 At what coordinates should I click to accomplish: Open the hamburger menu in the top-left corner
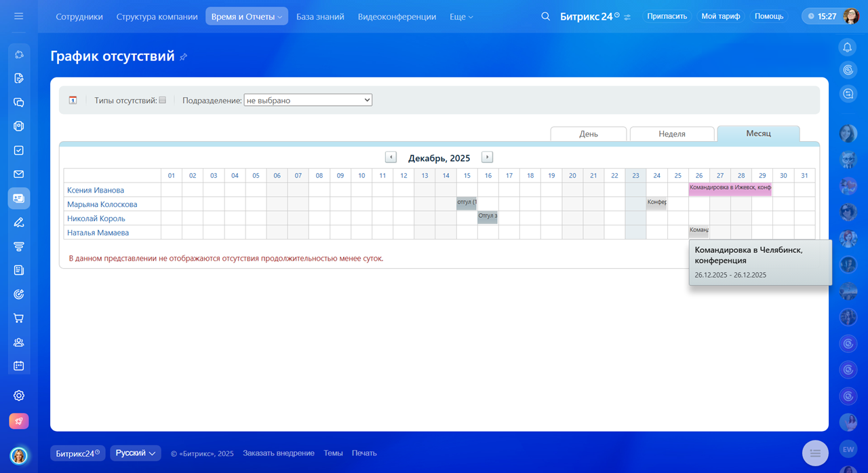(18, 16)
